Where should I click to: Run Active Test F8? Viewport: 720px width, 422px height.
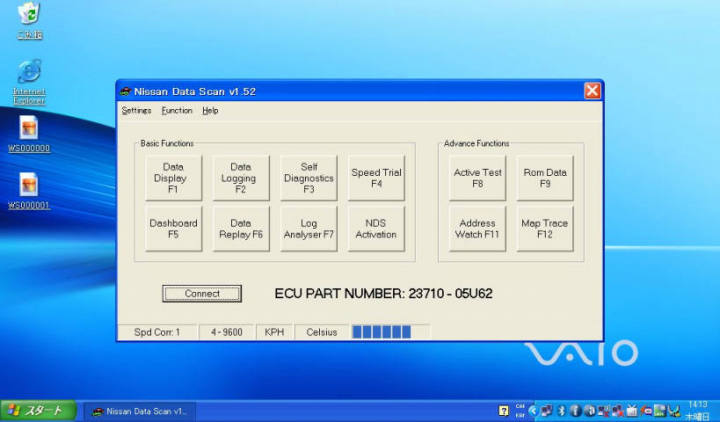point(478,178)
